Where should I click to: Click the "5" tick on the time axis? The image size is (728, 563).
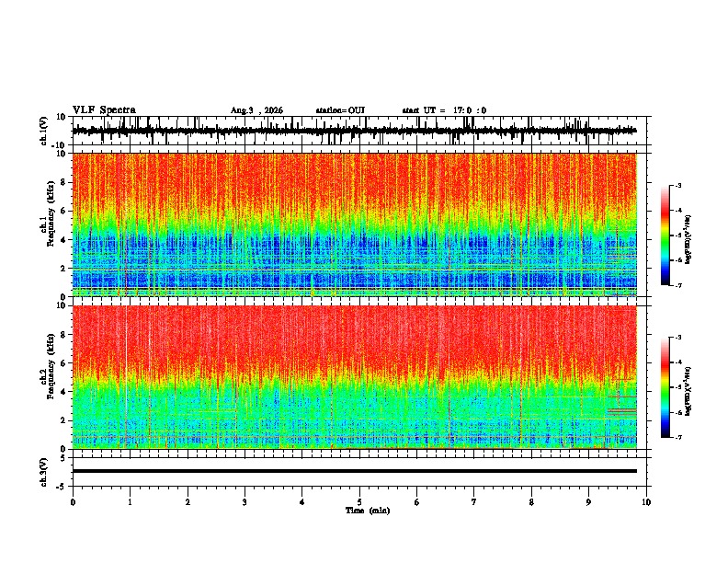tap(359, 502)
